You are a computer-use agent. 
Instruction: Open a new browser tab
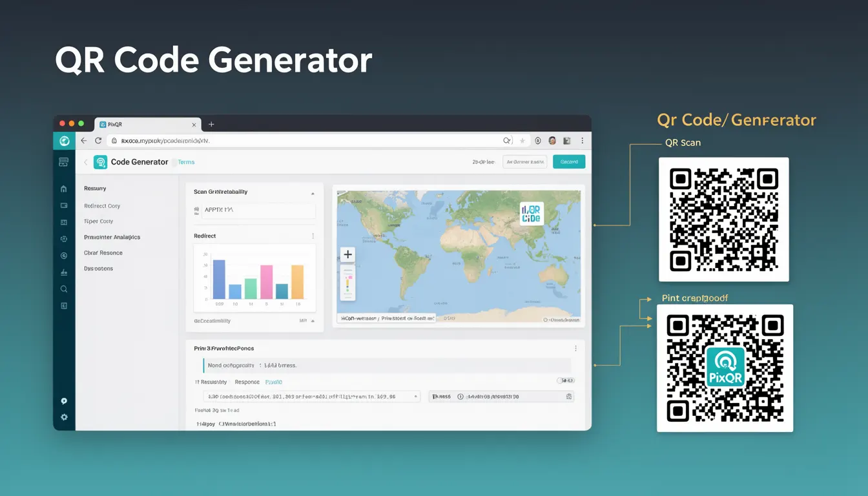(211, 124)
